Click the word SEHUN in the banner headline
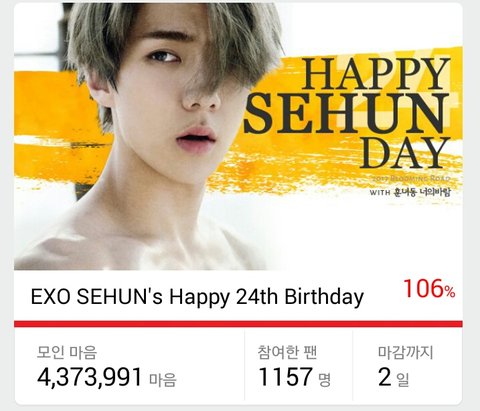Image resolution: width=480 pixels, height=411 pixels. point(347,113)
